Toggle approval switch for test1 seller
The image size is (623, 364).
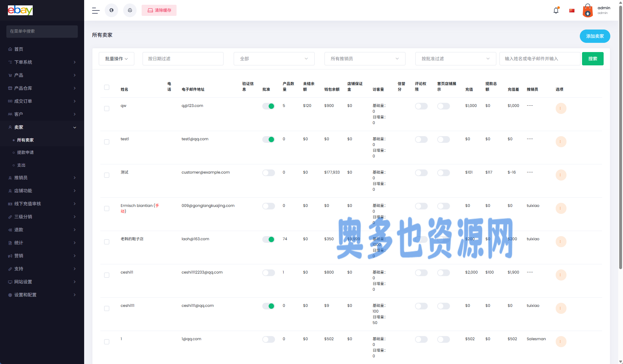point(268,139)
